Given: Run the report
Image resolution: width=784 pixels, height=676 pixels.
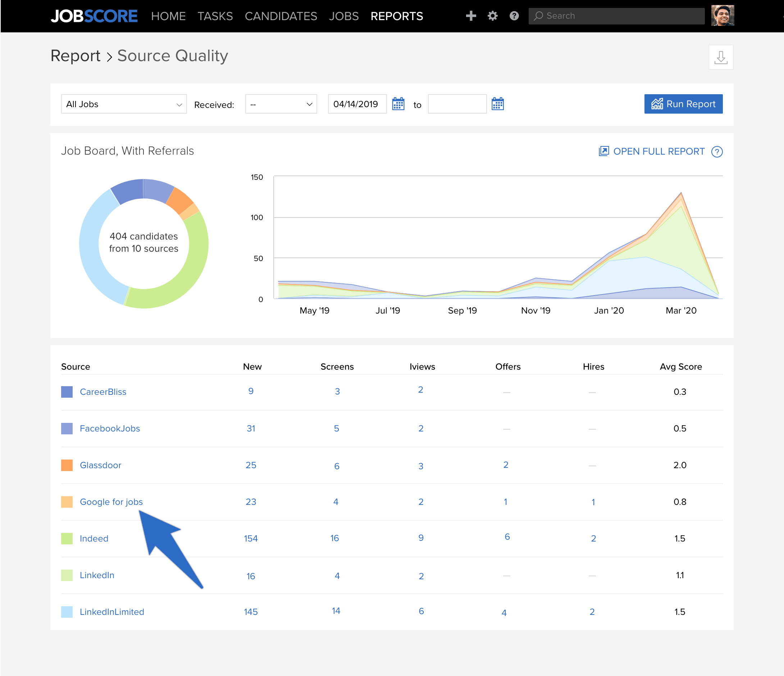Looking at the screenshot, I should pos(683,104).
